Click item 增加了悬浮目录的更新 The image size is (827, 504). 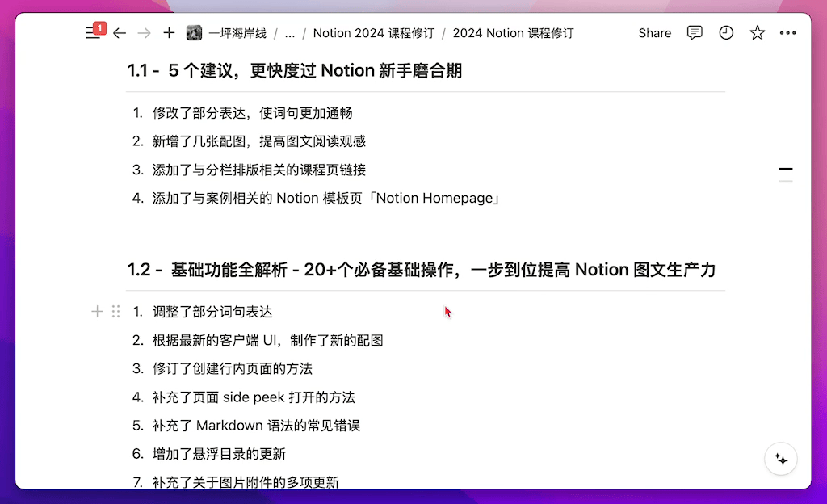pos(219,454)
